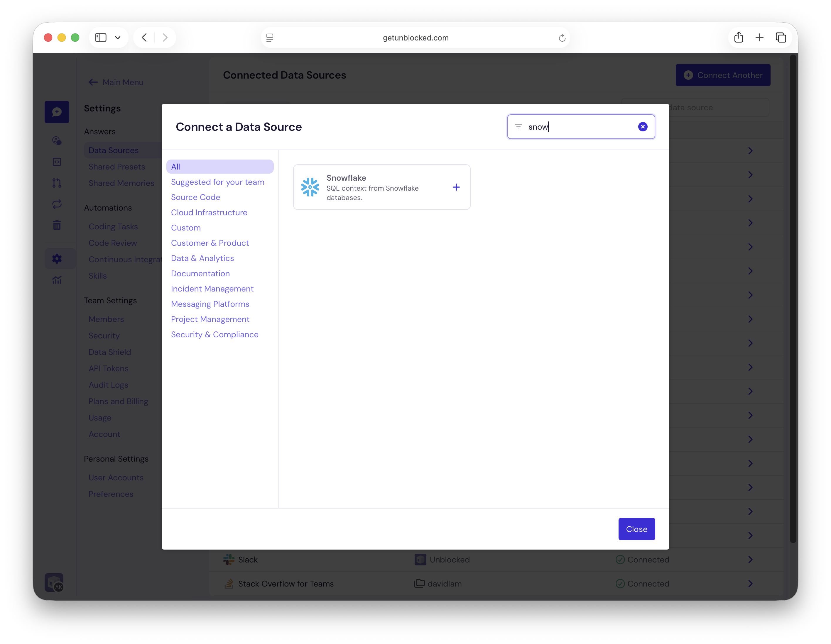The width and height of the screenshot is (831, 644).
Task: Select Project Management category
Action: (x=210, y=319)
